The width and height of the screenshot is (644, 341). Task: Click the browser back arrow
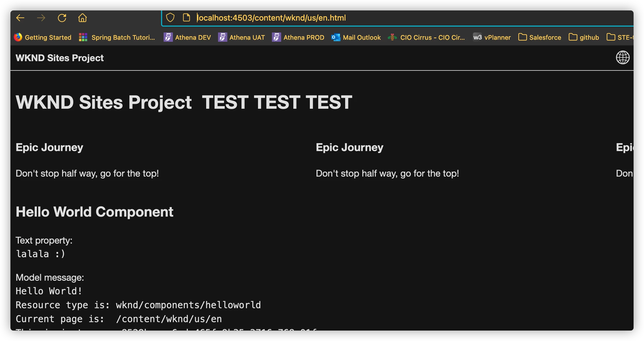(20, 18)
